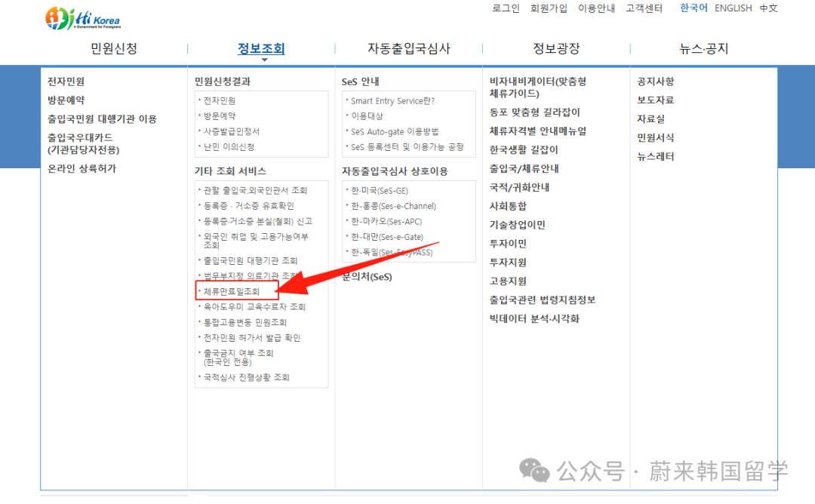The image size is (815, 504).
Task: Open 출입국관련 법령지침정보
Action: pos(542,300)
